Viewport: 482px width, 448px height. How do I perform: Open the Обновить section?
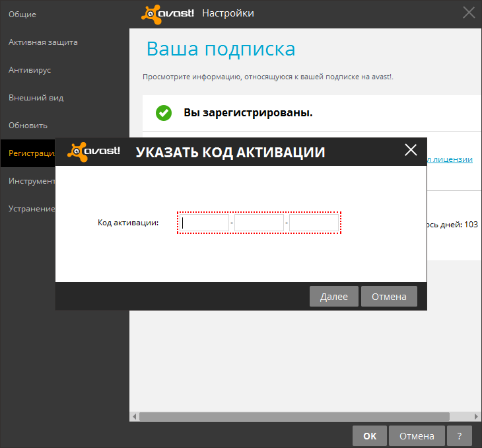tap(28, 126)
